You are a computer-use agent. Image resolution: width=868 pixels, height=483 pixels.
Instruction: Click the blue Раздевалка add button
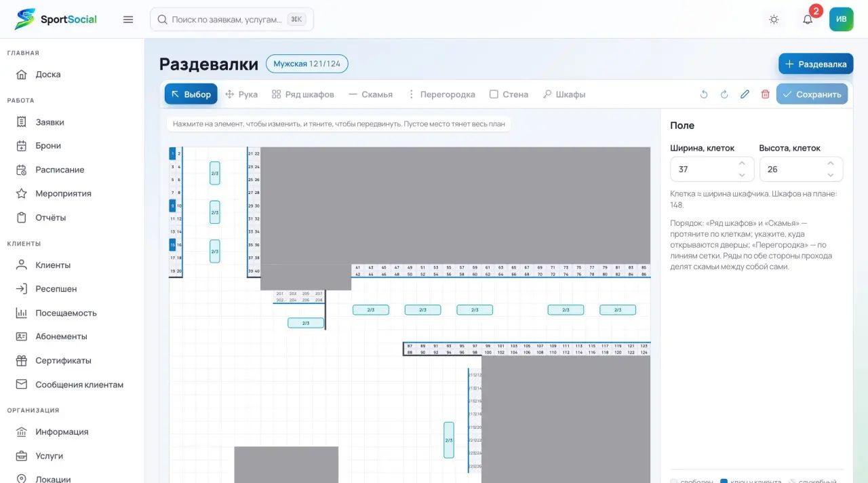click(816, 64)
